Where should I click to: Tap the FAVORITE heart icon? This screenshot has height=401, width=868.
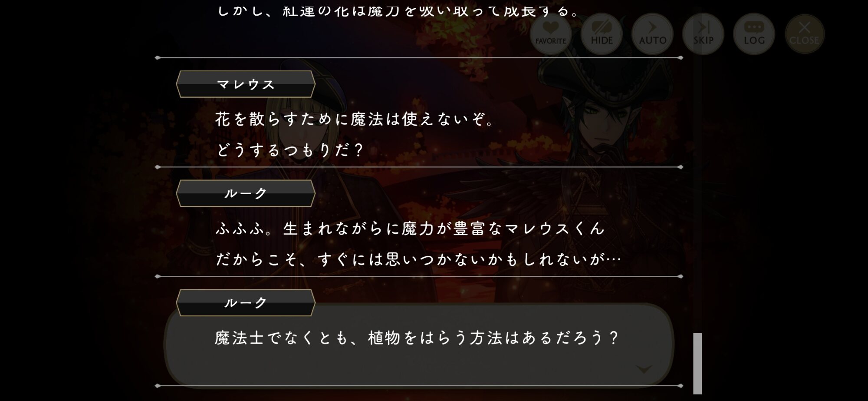tap(550, 33)
